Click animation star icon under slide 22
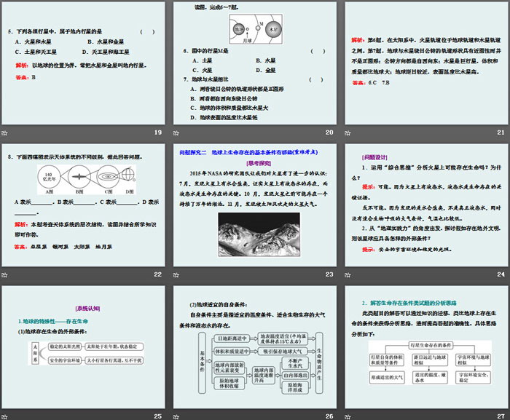Screen dimensions: 510x420 tap(4, 275)
